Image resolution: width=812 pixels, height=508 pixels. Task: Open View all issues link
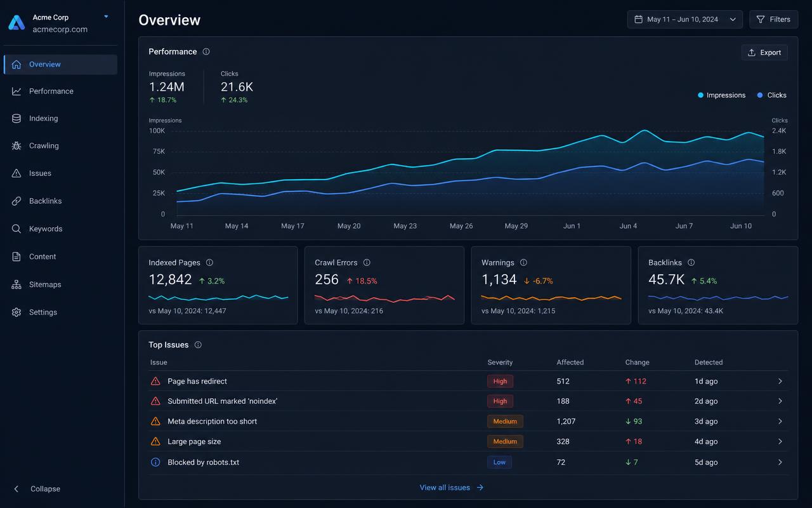click(x=452, y=488)
